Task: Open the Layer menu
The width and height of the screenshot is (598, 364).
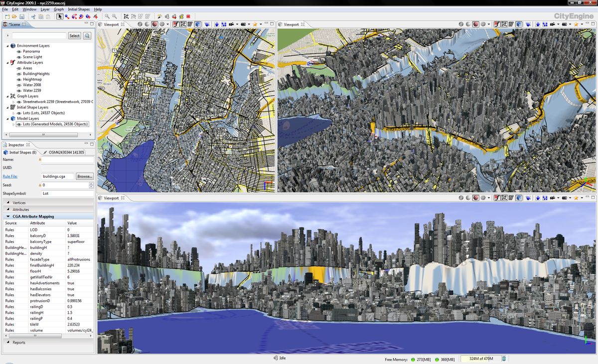Action: point(45,9)
